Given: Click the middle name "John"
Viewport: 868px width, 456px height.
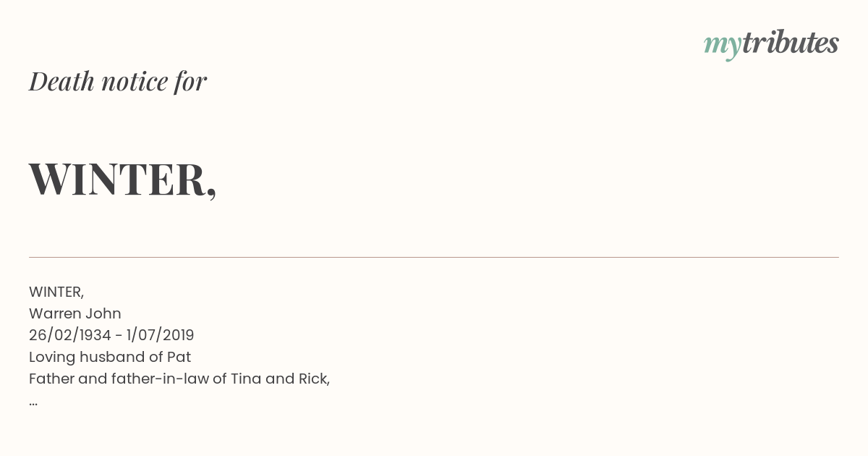Looking at the screenshot, I should 103,313.
